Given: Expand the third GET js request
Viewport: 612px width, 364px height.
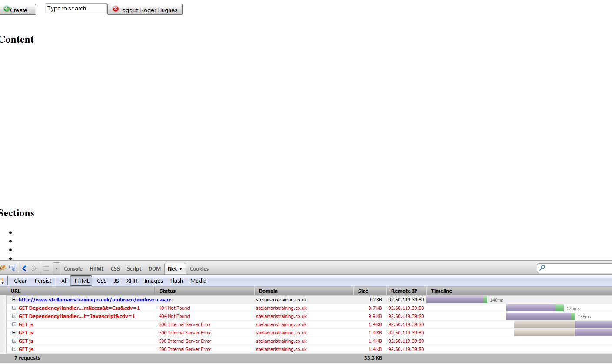Looking at the screenshot, I should coord(14,341).
